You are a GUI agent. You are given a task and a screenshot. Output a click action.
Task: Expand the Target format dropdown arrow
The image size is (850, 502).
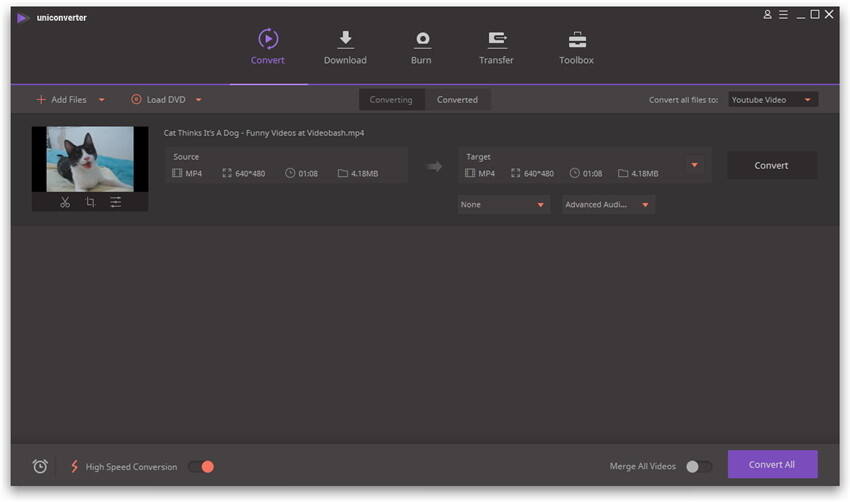(x=694, y=165)
